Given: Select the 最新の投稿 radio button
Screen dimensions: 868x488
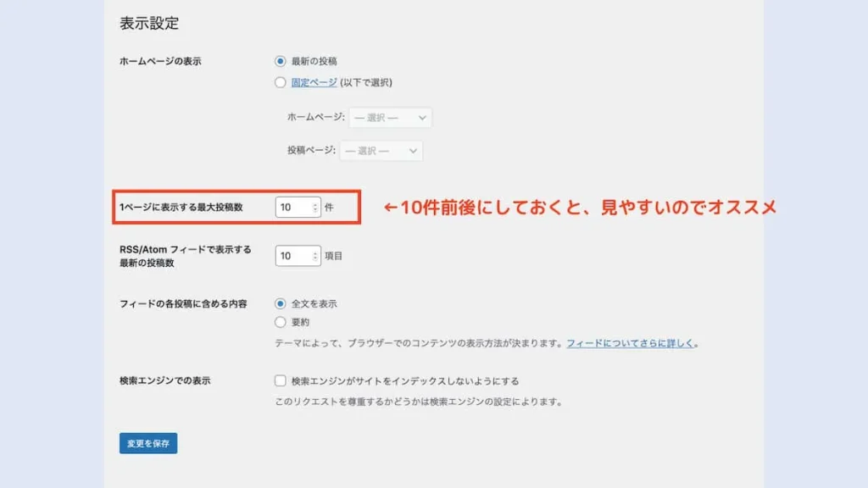Looking at the screenshot, I should tap(280, 61).
